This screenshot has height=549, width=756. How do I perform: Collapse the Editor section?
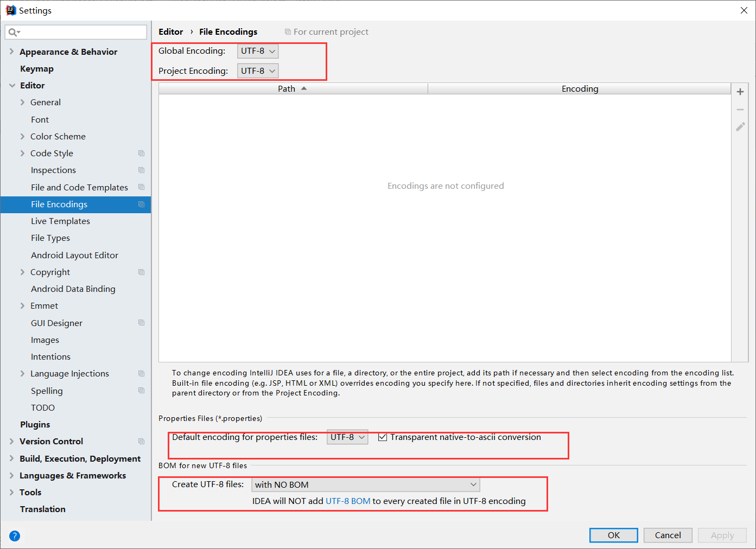(x=12, y=86)
